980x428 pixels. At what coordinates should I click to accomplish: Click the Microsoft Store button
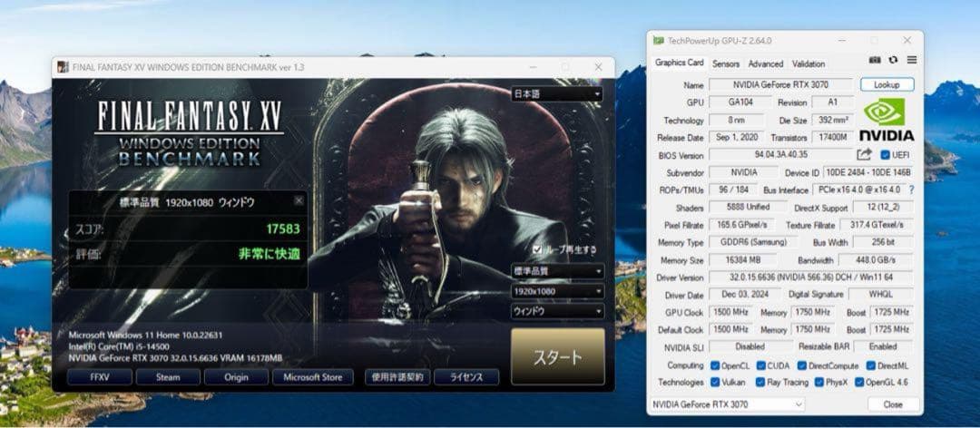[312, 376]
